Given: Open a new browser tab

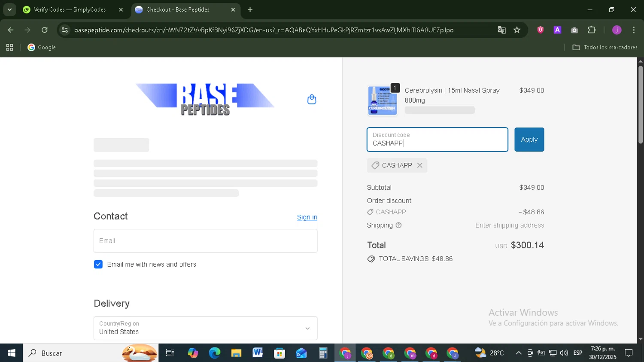Looking at the screenshot, I should pyautogui.click(x=250, y=9).
